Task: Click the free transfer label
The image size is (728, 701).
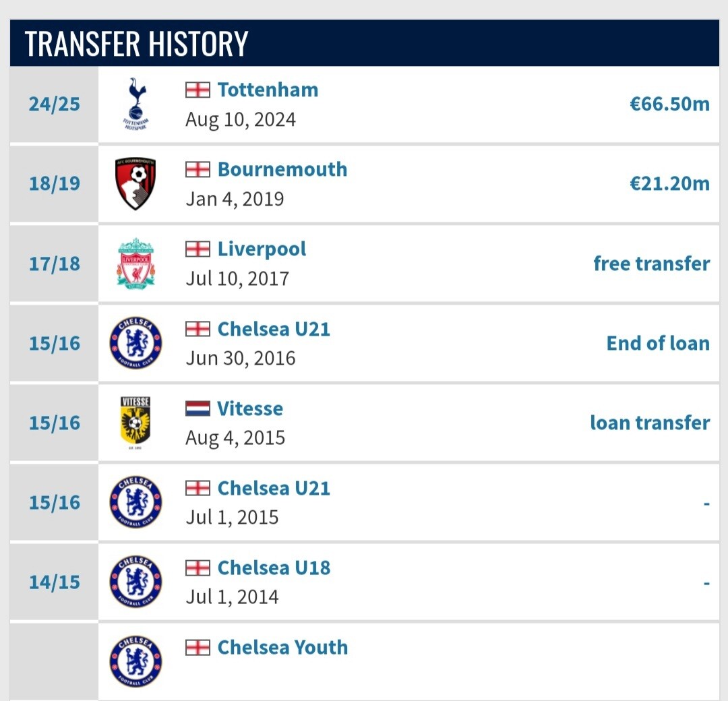Action: [x=652, y=264]
